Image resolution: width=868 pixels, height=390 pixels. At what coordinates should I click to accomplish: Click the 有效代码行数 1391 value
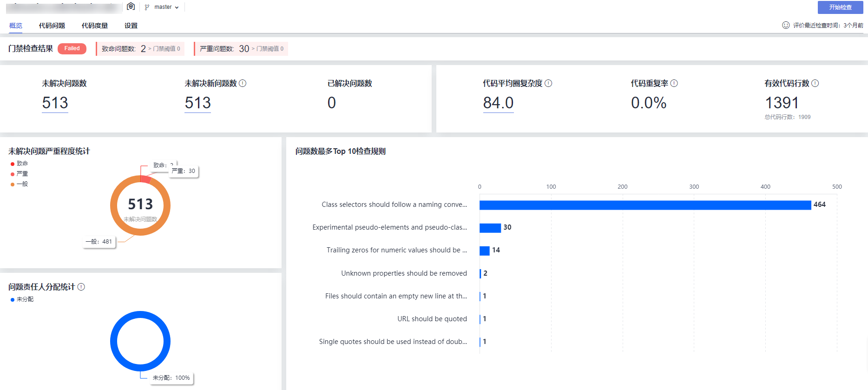[x=782, y=103]
